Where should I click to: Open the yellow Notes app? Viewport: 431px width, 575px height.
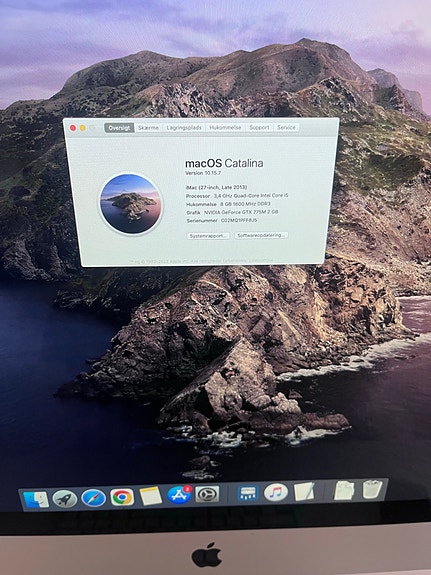click(x=151, y=496)
